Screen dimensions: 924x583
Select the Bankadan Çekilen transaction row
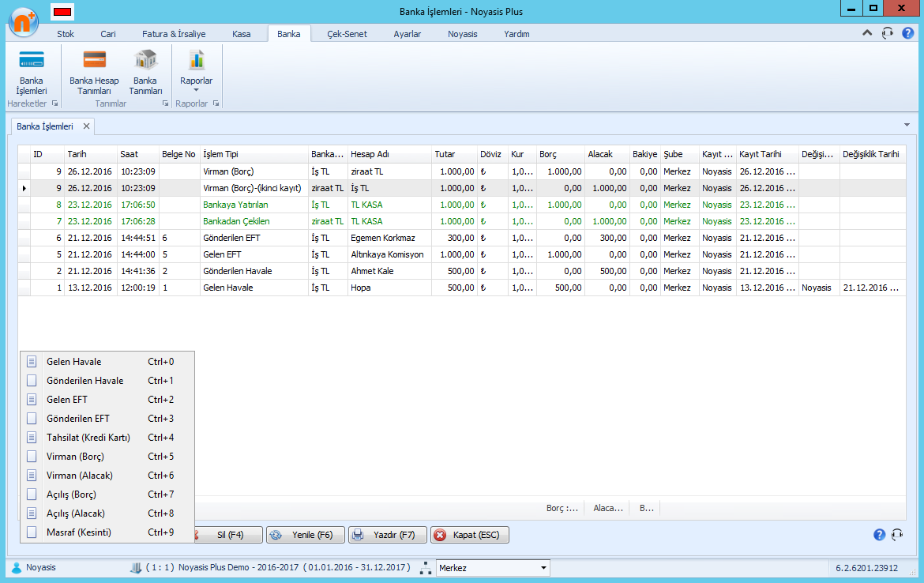point(462,221)
